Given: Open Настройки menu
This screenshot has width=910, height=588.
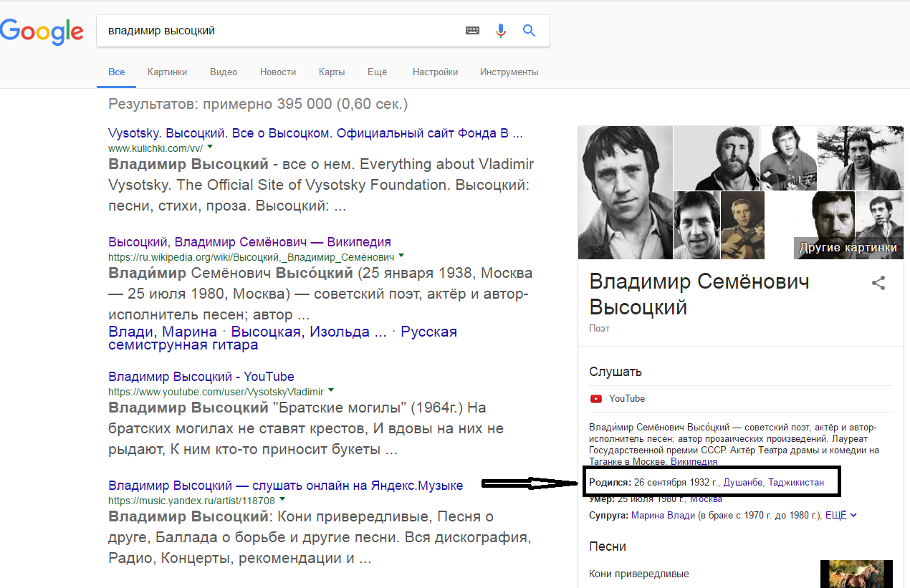Looking at the screenshot, I should coord(435,72).
